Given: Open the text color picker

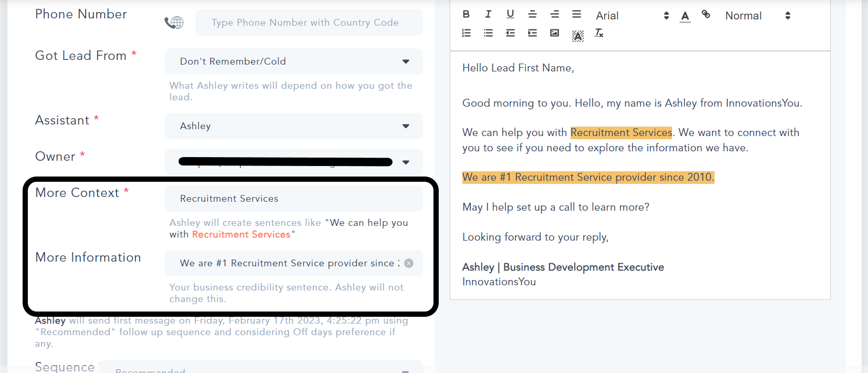Looking at the screenshot, I should (685, 16).
